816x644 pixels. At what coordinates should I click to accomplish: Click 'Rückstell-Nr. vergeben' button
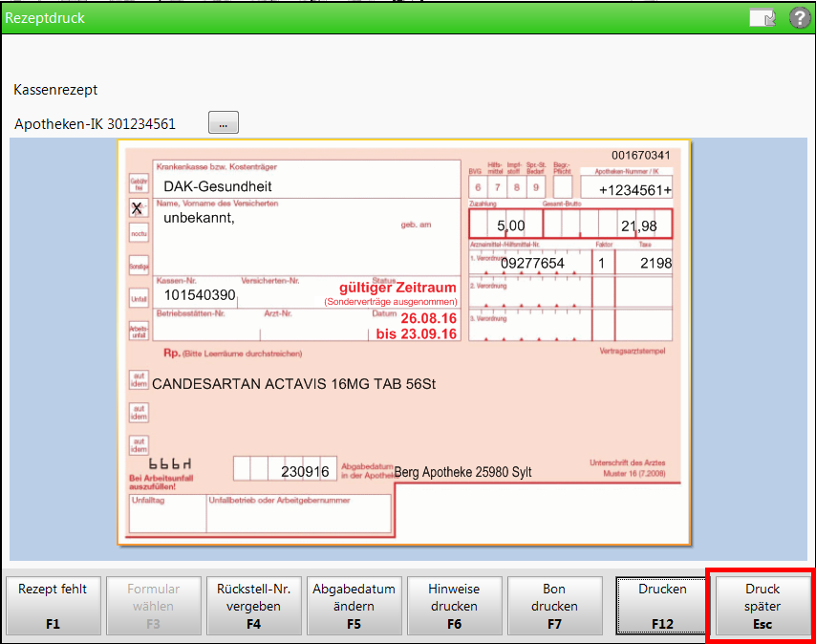tap(254, 605)
